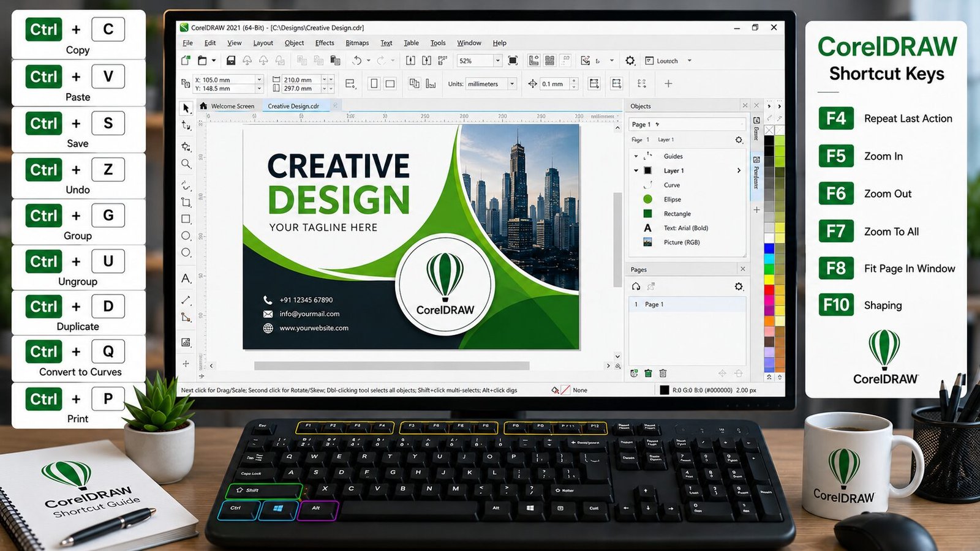Click the horizontal canvas scrollbar
The width and height of the screenshot is (980, 551).
coord(392,365)
